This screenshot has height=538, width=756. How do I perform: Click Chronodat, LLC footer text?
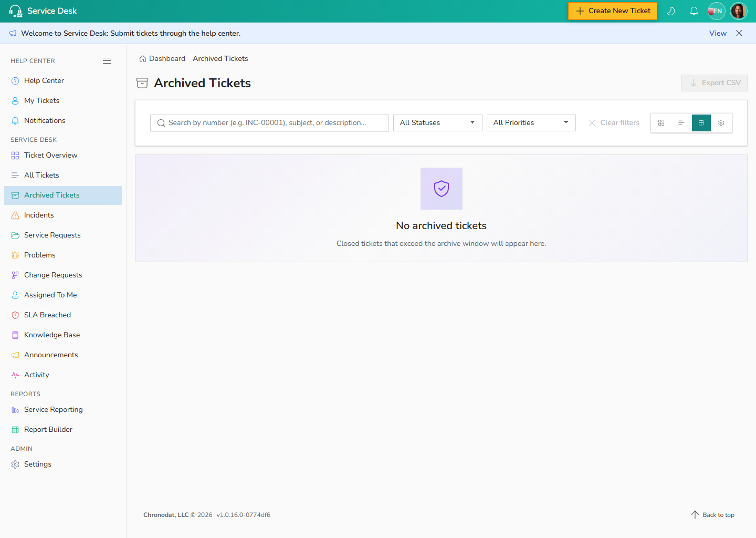point(166,515)
